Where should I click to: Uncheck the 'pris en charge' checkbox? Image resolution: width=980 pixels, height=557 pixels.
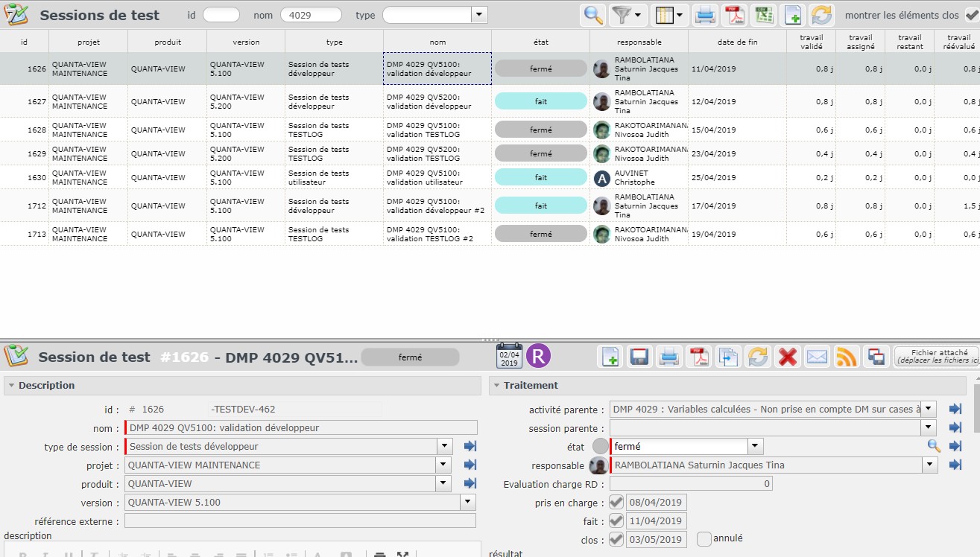(616, 503)
